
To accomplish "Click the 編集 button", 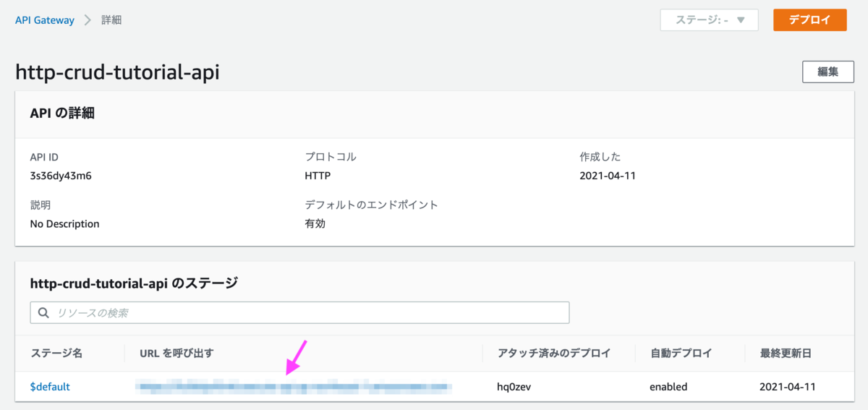I will click(x=827, y=72).
